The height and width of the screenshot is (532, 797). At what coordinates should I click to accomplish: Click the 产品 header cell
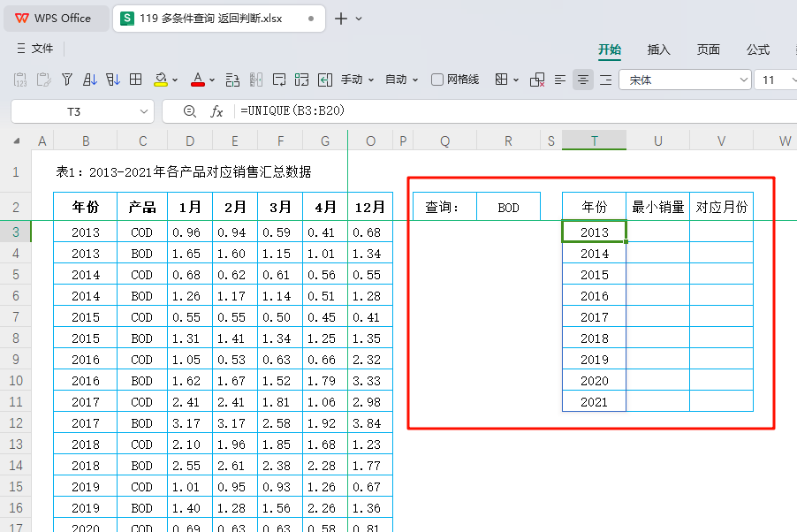[x=142, y=207]
